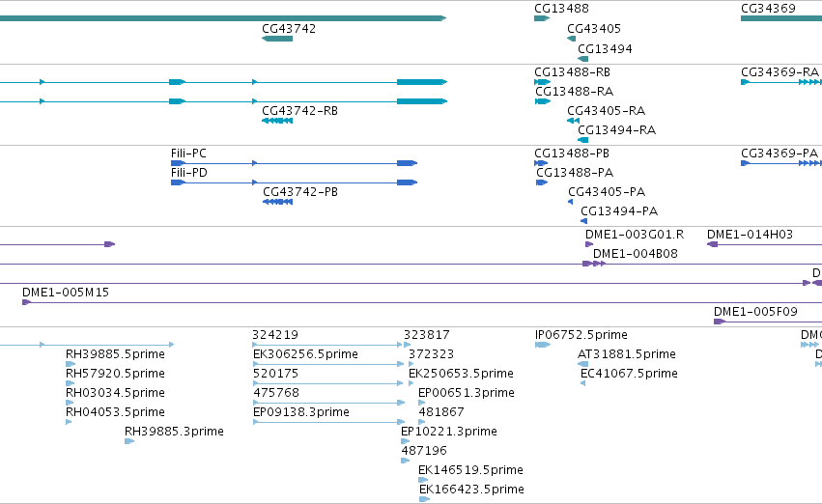Viewport: 822px width, 504px height.
Task: Click the DME1-005F09 clone label
Action: [755, 312]
